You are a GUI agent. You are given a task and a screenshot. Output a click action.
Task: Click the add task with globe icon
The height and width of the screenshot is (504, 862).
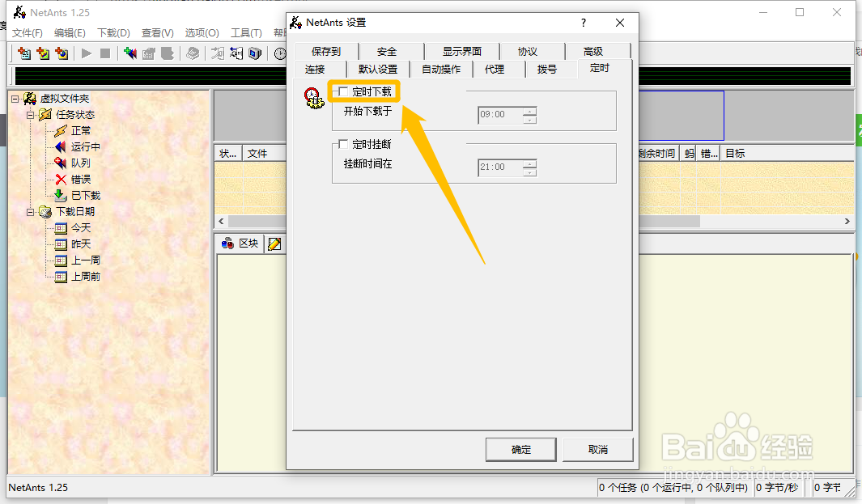tap(62, 53)
